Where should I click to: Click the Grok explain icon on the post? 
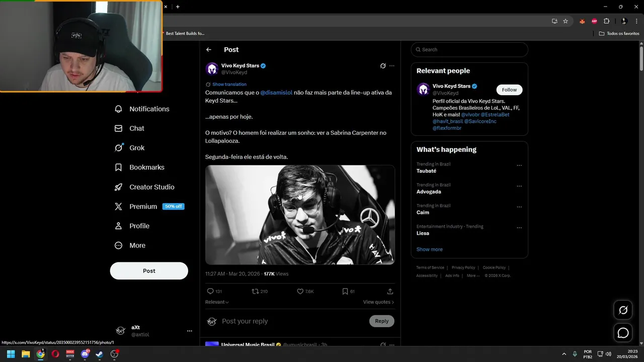click(x=383, y=66)
